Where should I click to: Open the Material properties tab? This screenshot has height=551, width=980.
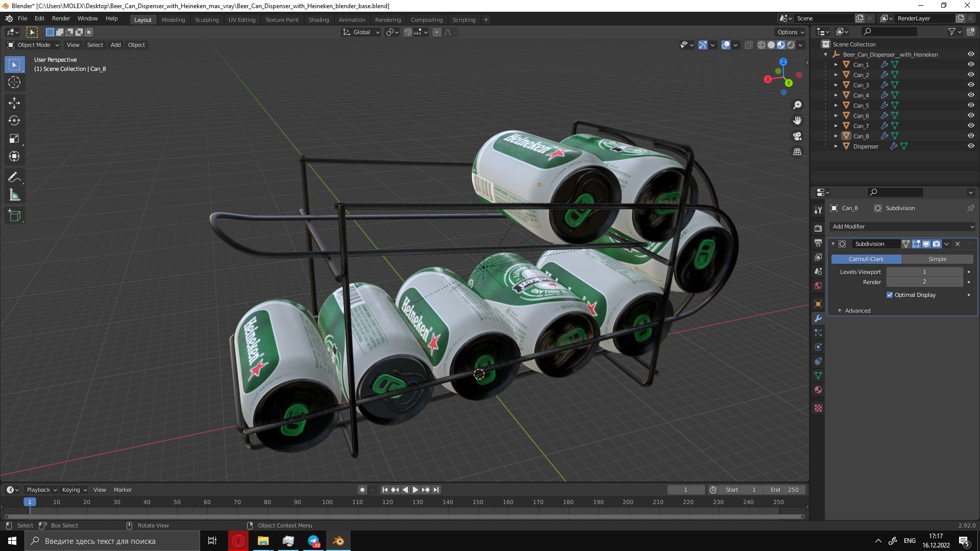(x=818, y=390)
